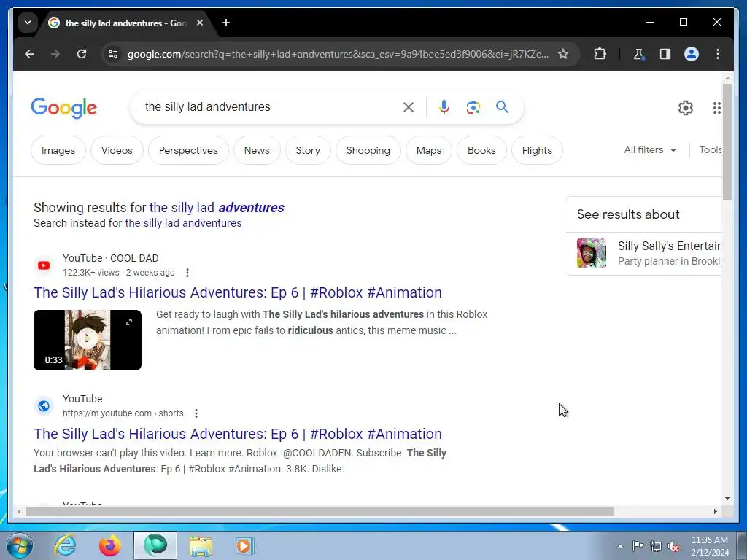The width and height of the screenshot is (747, 560).
Task: Open Google quick settings gear
Action: point(686,108)
